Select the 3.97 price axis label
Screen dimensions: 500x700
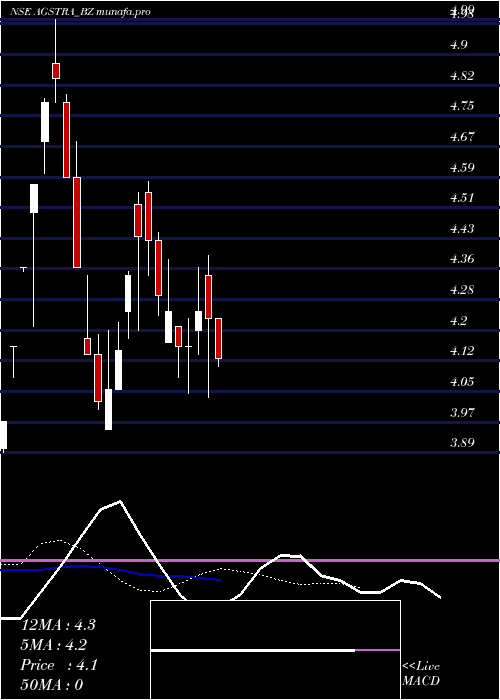point(462,412)
